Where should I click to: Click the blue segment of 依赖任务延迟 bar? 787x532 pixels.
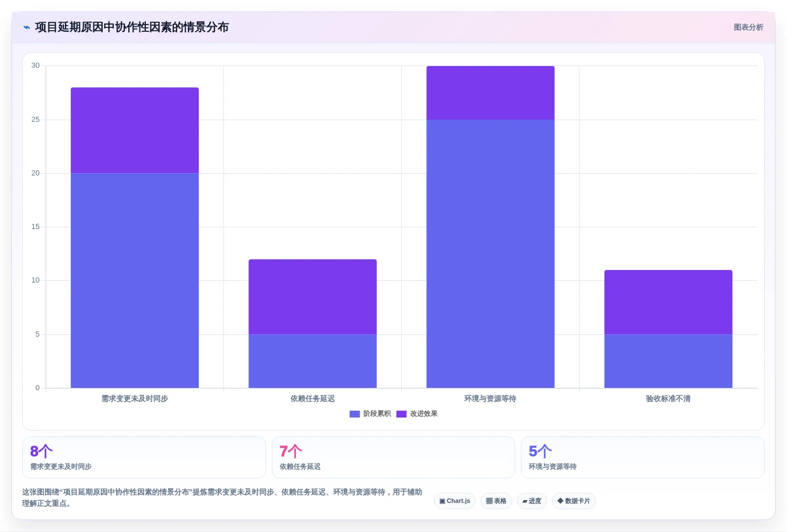coord(312,361)
